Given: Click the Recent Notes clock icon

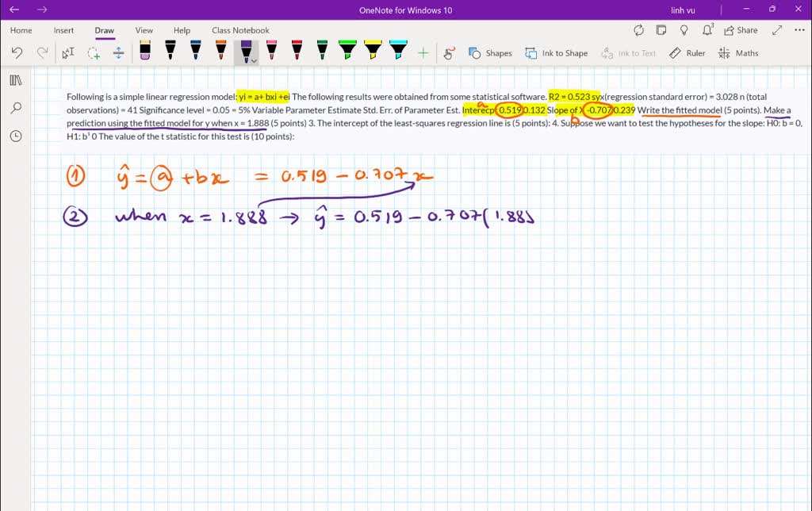Looking at the screenshot, I should coord(16,136).
